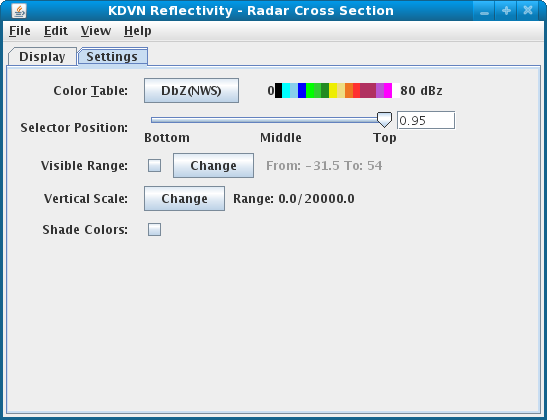Click Change button for Vertical Scale
The height and width of the screenshot is (420, 547).
point(185,198)
